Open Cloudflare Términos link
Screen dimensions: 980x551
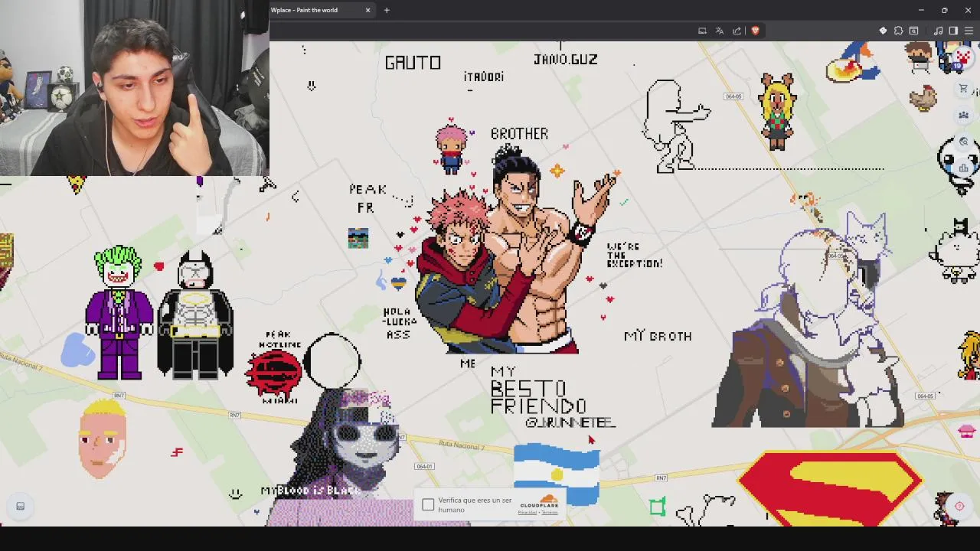[x=549, y=512]
